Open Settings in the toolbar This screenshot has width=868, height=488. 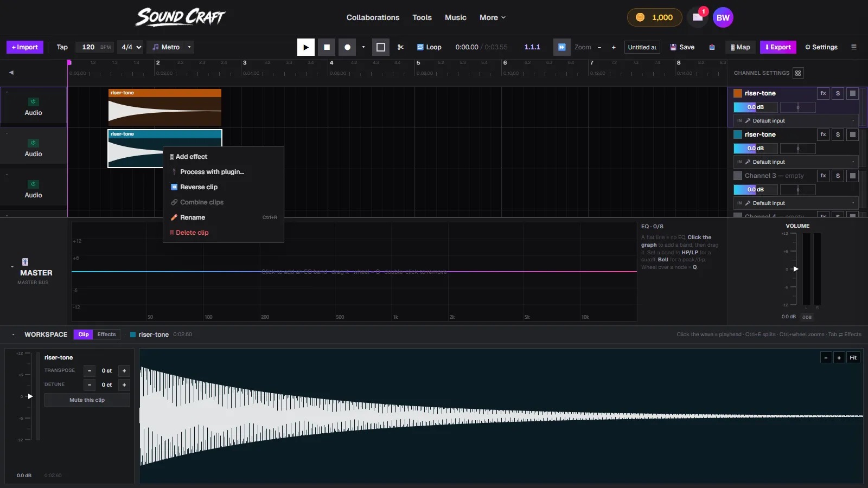821,47
